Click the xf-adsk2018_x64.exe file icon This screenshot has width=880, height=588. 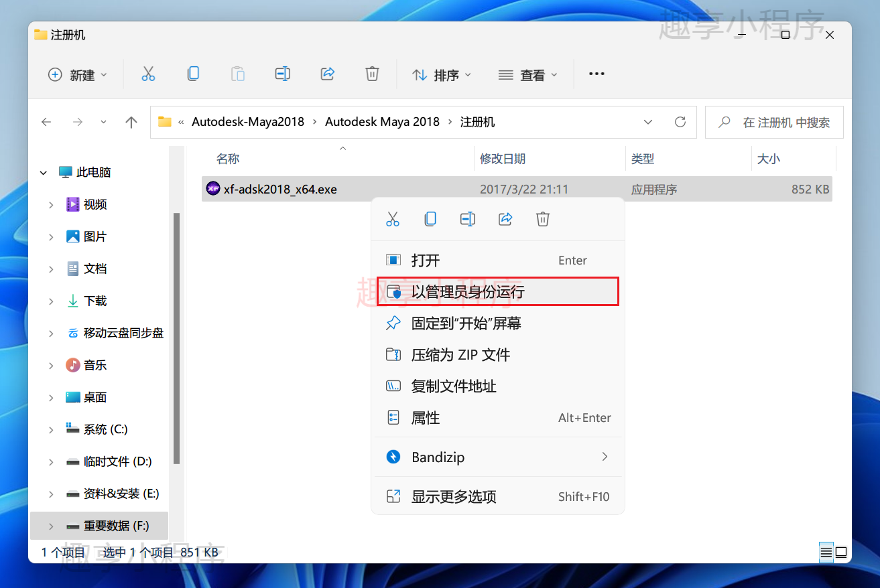pos(213,190)
